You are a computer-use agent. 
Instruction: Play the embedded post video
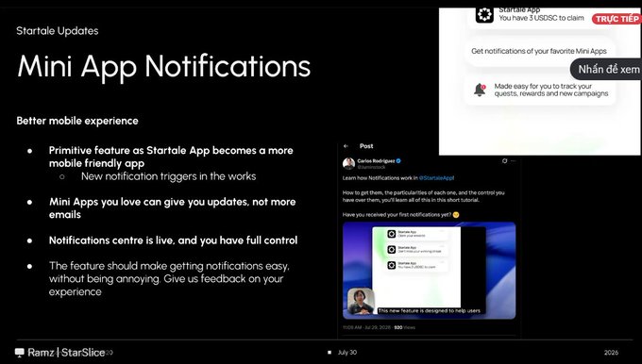429,271
